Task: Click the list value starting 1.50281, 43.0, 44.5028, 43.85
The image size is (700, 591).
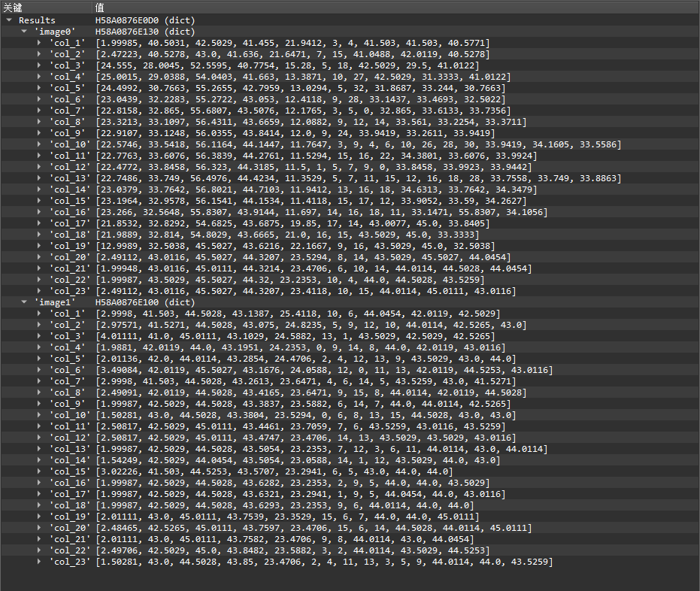Action: (x=324, y=562)
